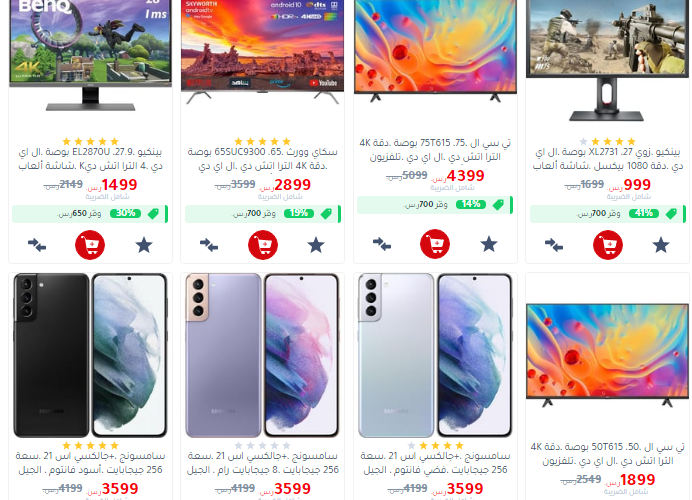This screenshot has height=500, width=692.
Task: Compare the BenQ Zowie XL2731 using arrows icon
Action: (x=554, y=245)
